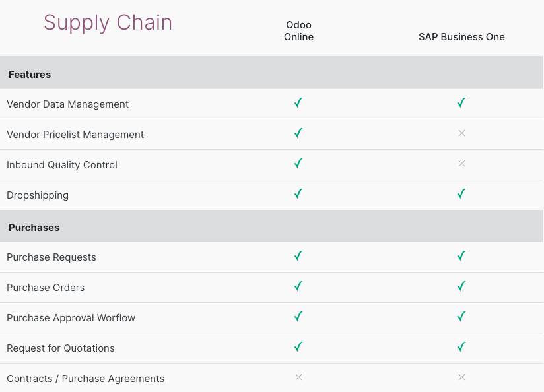
Task: Click Odoo checkmark for Request for Quotations
Action: coord(298,347)
